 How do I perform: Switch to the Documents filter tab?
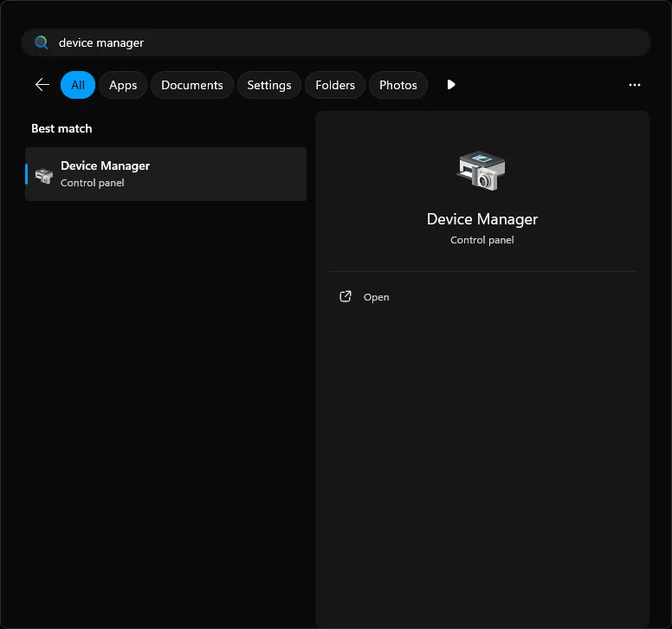[192, 85]
